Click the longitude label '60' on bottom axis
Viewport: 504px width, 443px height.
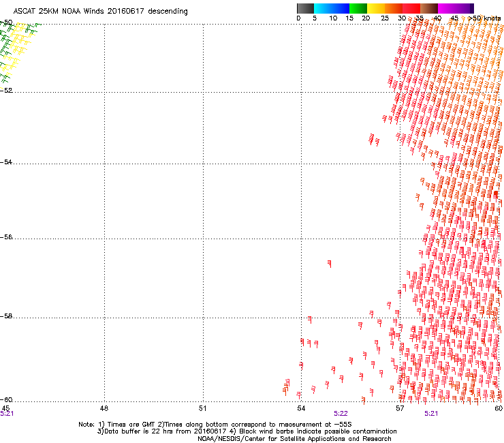point(499,408)
